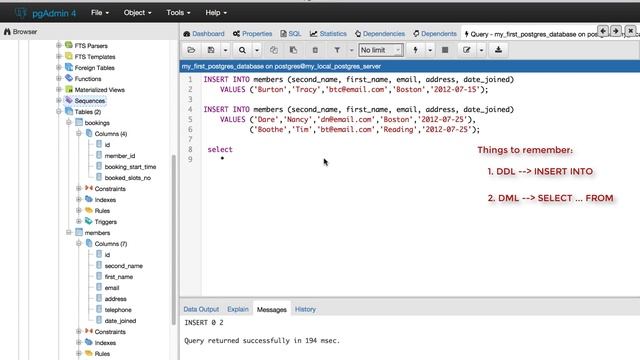
Task: Click the save query icon
Action: (211, 50)
